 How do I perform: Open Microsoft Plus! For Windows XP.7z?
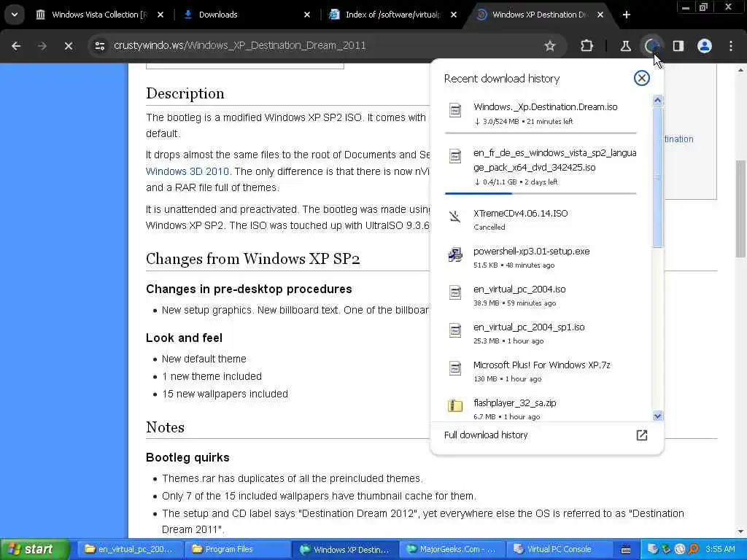(x=541, y=371)
